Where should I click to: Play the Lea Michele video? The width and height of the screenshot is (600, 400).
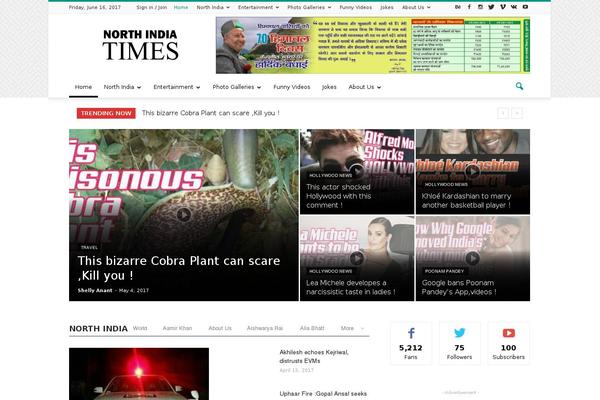tap(357, 258)
